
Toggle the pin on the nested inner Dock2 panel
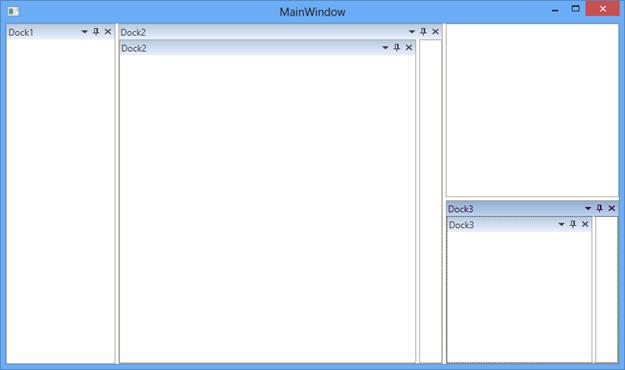pyautogui.click(x=397, y=47)
